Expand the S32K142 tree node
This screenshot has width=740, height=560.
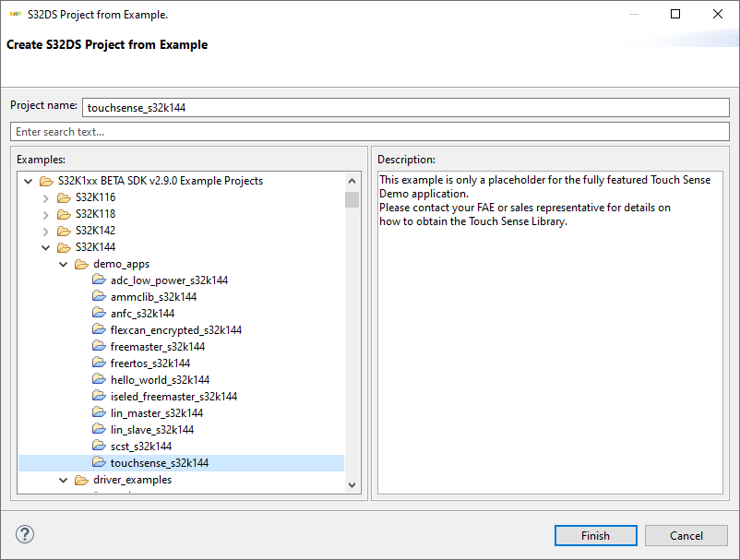tap(46, 230)
